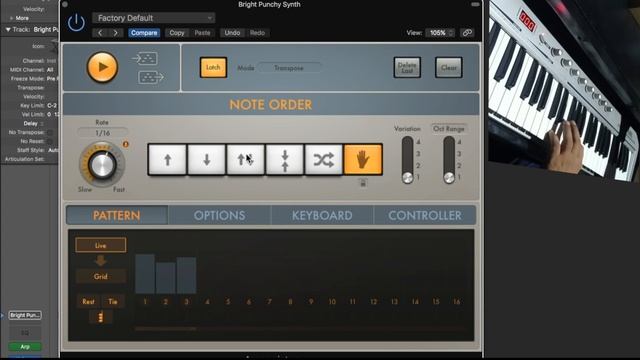640x360 pixels.
Task: Select the Up note order arrow
Action: click(x=167, y=160)
